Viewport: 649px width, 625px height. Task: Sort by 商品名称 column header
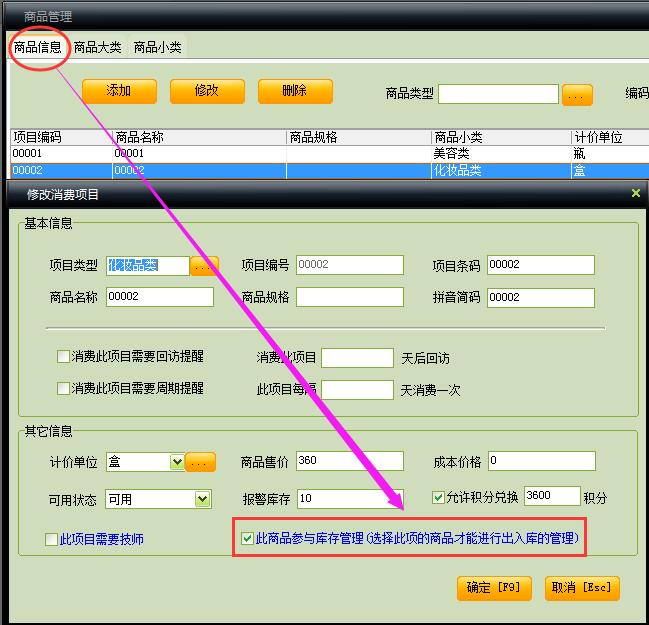point(199,137)
